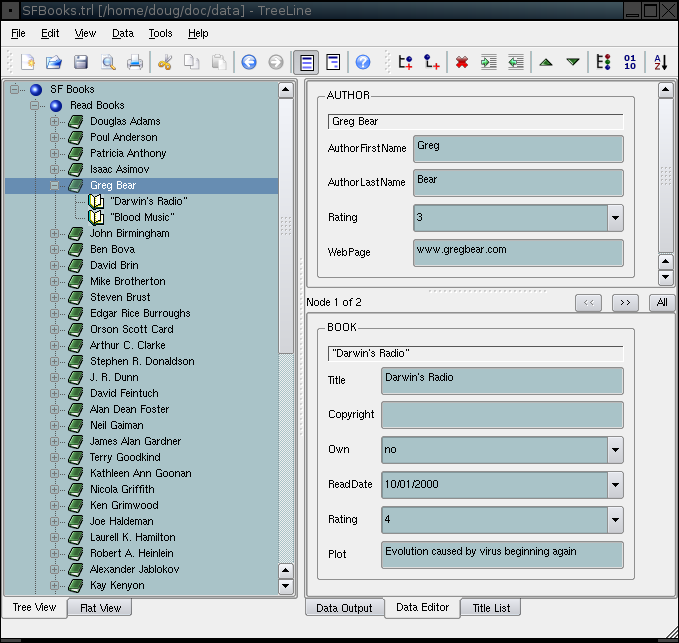The image size is (679, 643).
Task: Click the Title field Darwin's Radio
Action: [x=502, y=381]
